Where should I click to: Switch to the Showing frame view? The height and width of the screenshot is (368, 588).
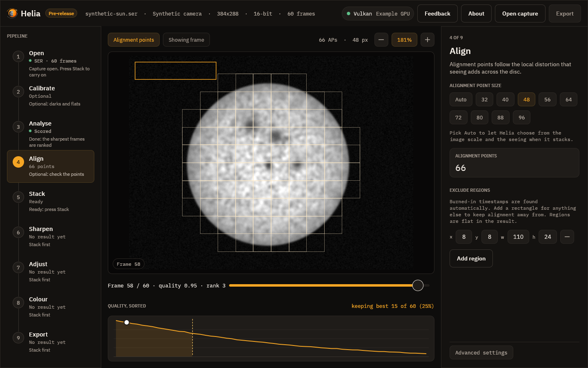tap(186, 40)
